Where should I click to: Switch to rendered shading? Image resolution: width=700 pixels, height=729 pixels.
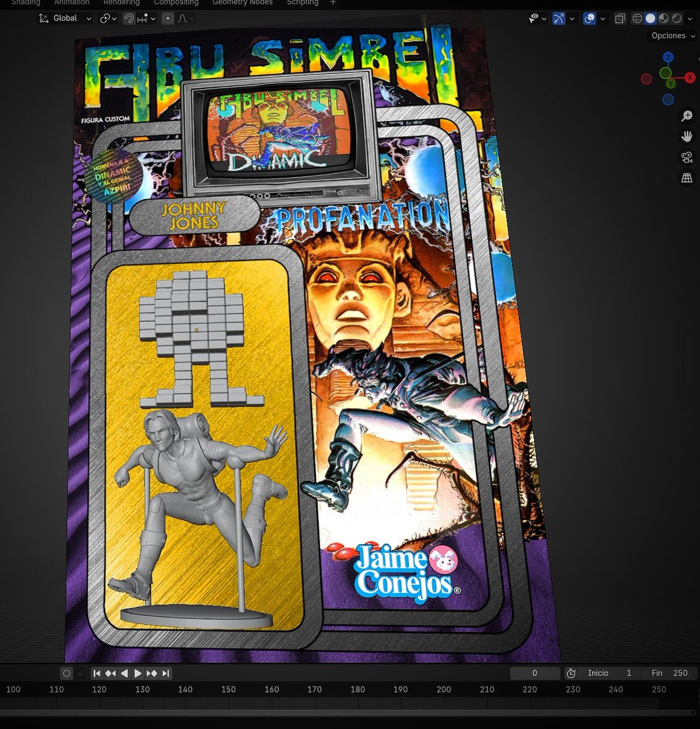(677, 18)
